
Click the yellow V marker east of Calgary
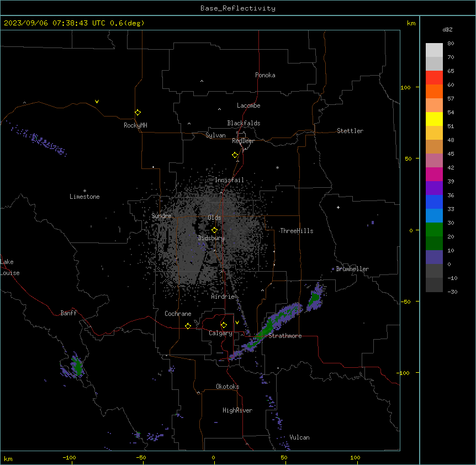point(237,323)
